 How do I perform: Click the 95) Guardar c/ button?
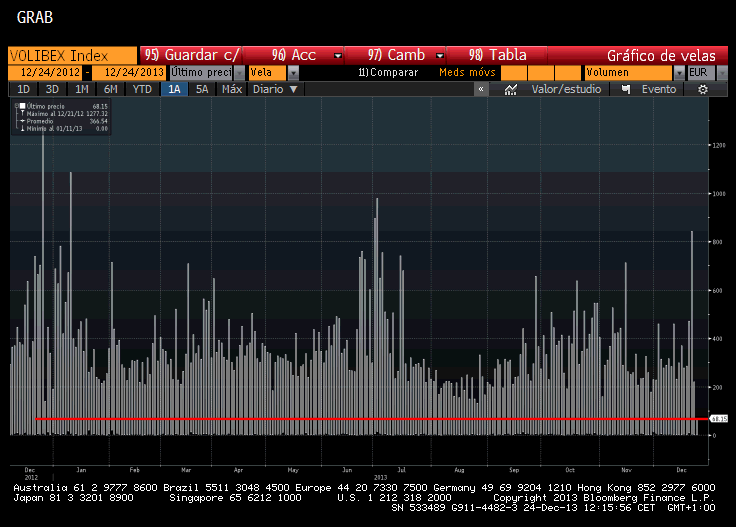click(x=191, y=55)
